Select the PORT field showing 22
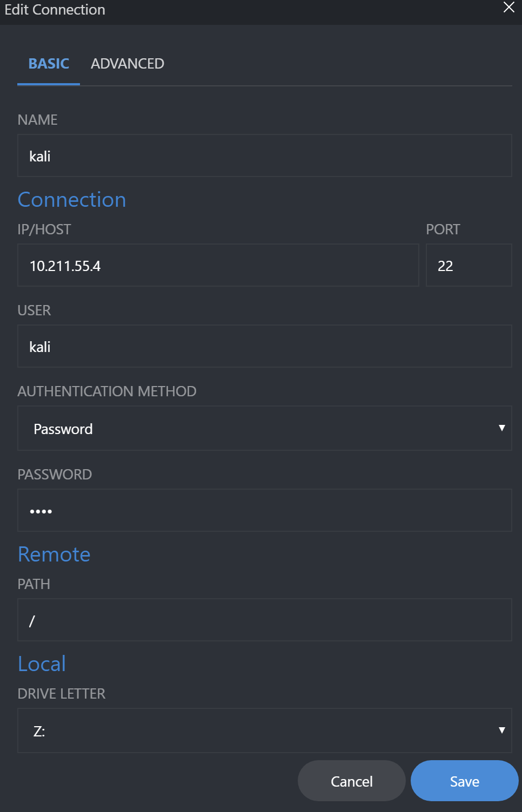The image size is (522, 812). tap(469, 265)
